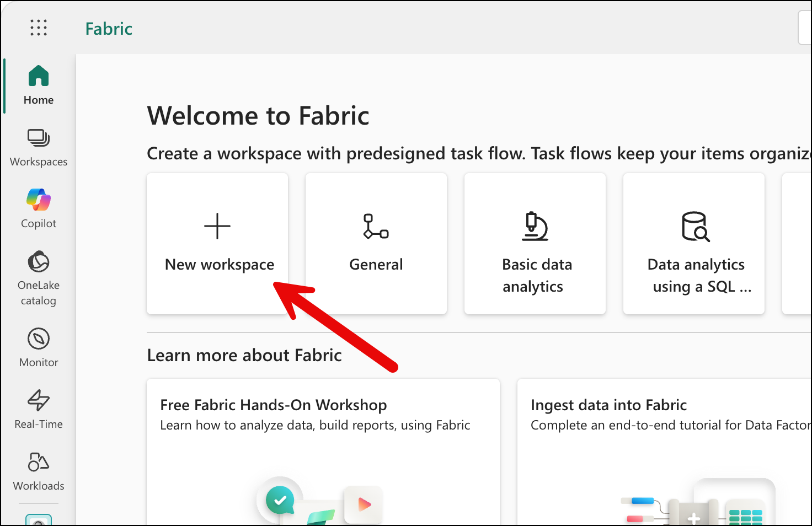This screenshot has height=526, width=812.
Task: Open the Real-Time hub
Action: coord(39,409)
